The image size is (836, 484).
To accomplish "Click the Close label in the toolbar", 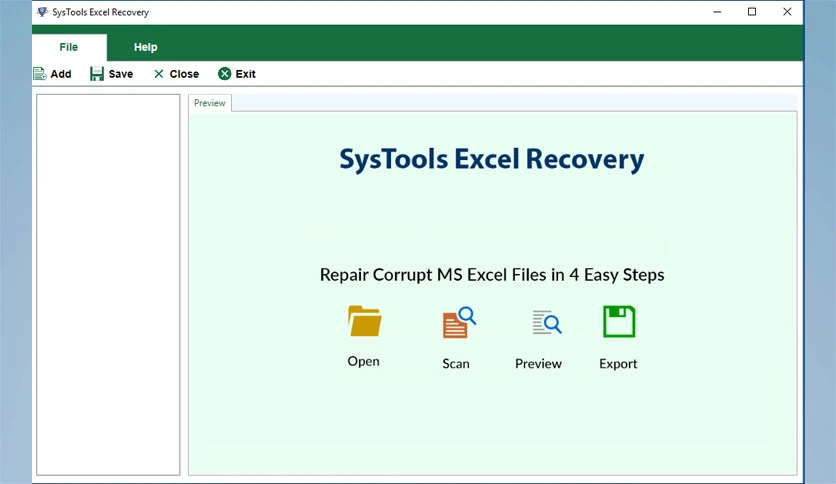I will 184,74.
